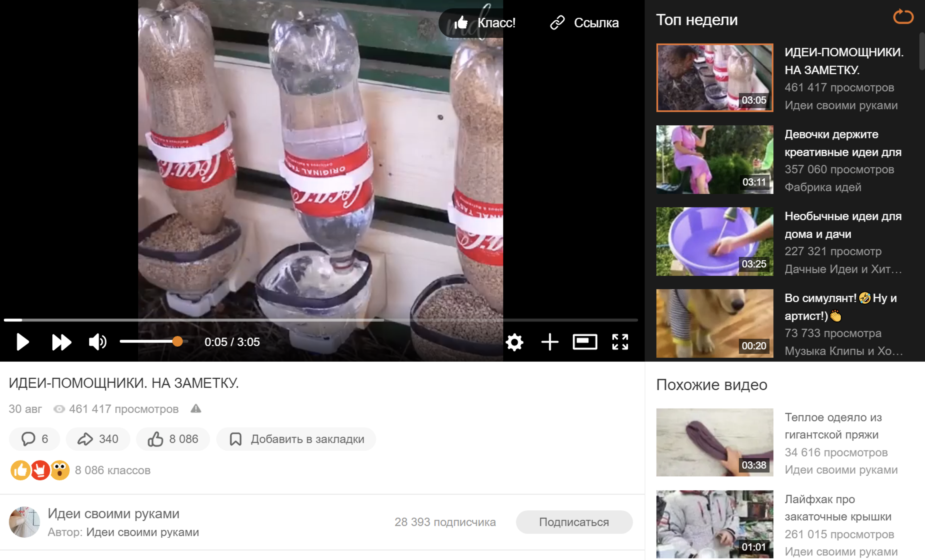This screenshot has height=560, width=925.
Task: Open Девочки держите креативные идеи video
Action: [x=843, y=143]
